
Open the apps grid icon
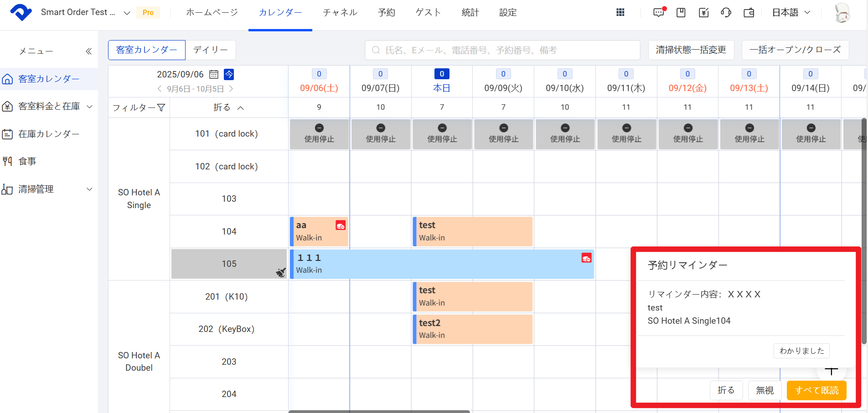click(620, 13)
